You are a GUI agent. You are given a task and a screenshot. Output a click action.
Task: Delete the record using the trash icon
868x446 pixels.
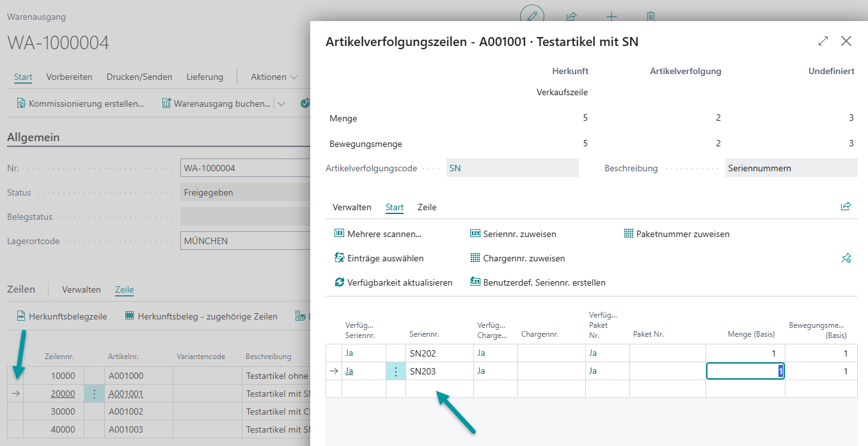point(651,17)
